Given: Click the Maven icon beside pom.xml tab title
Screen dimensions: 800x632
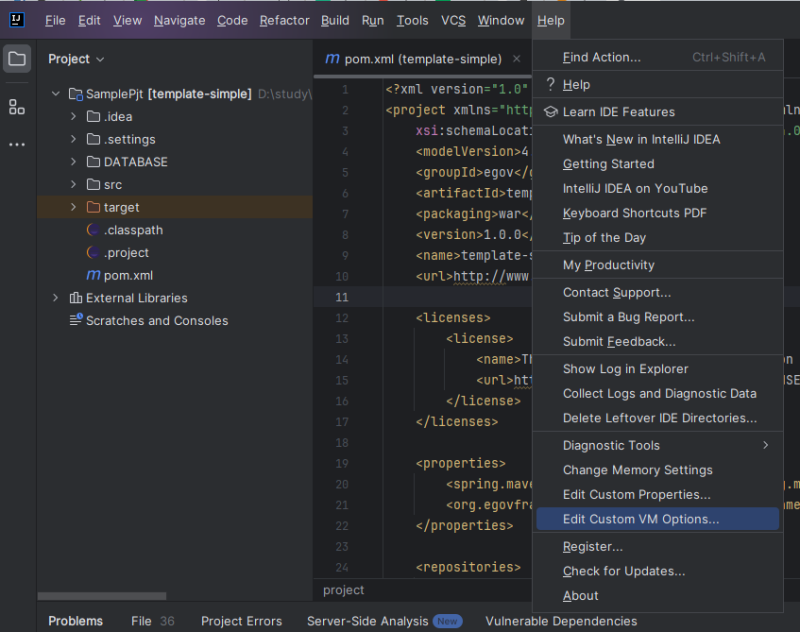Looking at the screenshot, I should pos(332,59).
